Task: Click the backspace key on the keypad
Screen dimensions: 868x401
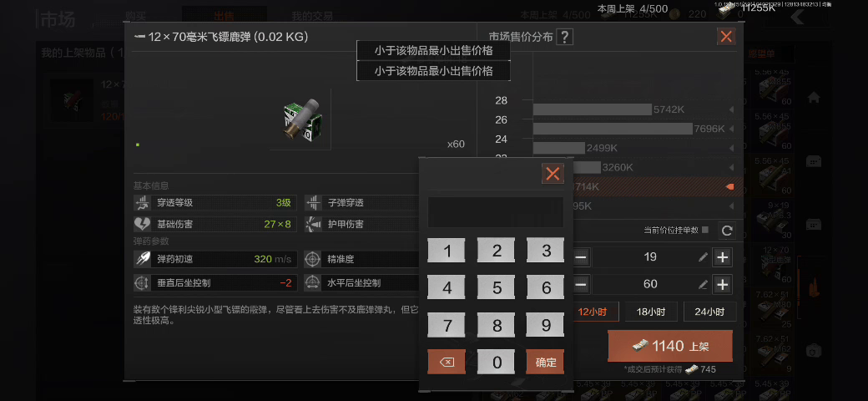Action: [447, 362]
